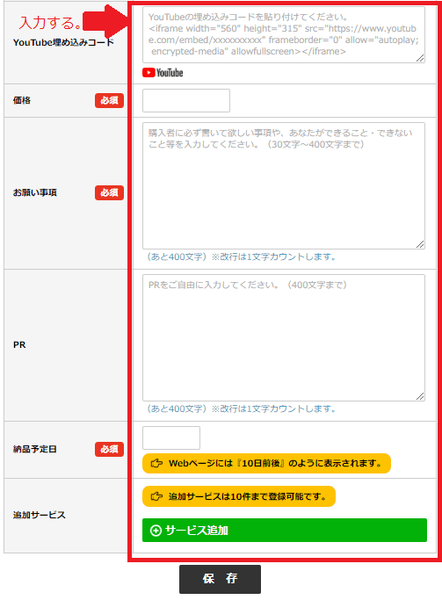
Task: Click resize handle of お願い事項 textarea
Action: [x=420, y=245]
